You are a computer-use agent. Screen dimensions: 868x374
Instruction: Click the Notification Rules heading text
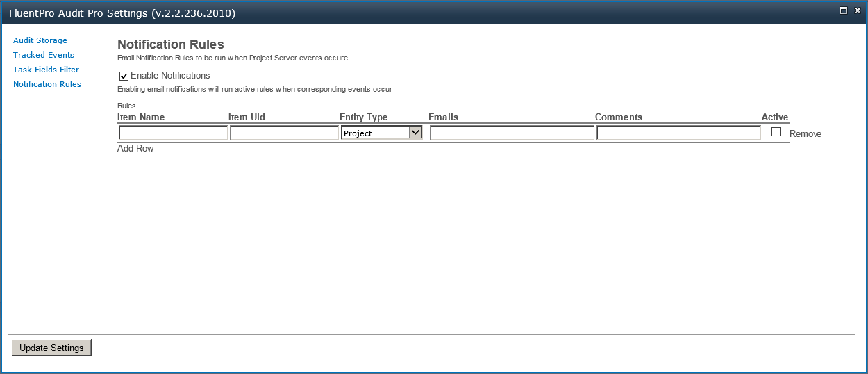[171, 44]
